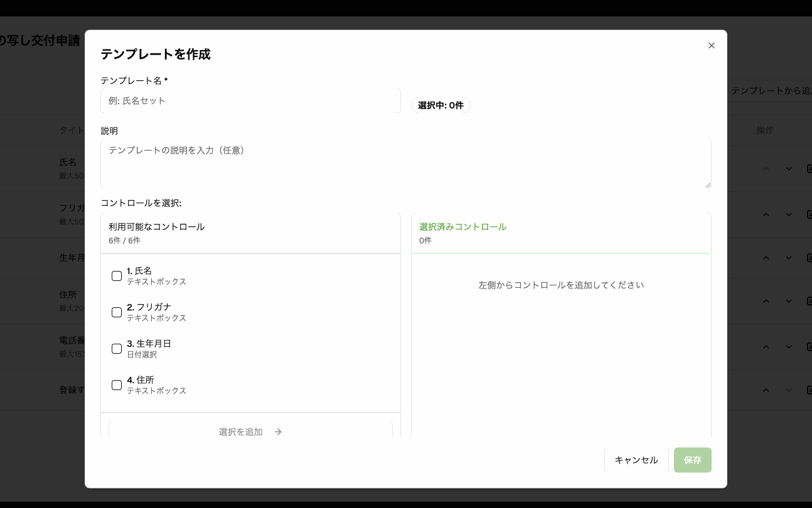Image resolution: width=812 pixels, height=508 pixels.
Task: Click the テンプレートを作成 dialog title
Action: [x=156, y=54]
